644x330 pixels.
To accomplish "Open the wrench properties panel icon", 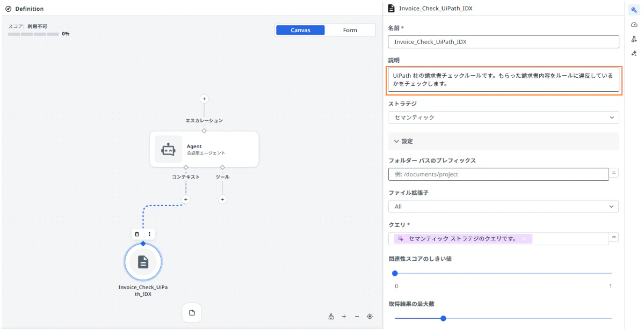I will pyautogui.click(x=634, y=10).
